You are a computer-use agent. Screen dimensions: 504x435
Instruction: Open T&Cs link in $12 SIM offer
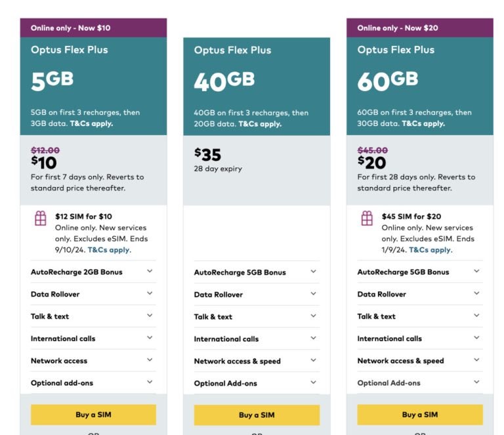(x=109, y=250)
